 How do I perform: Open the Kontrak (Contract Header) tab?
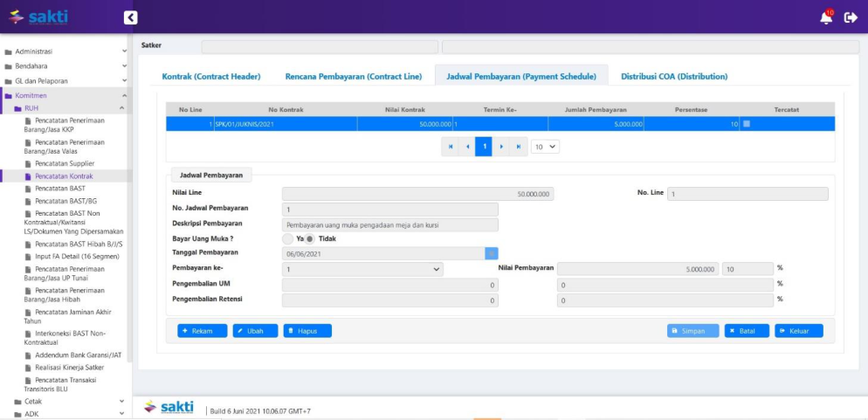[x=211, y=77]
